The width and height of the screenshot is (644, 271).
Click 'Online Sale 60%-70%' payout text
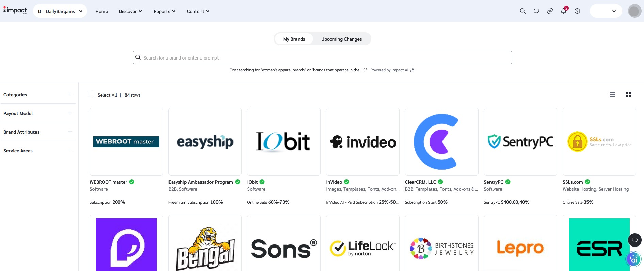tap(268, 202)
